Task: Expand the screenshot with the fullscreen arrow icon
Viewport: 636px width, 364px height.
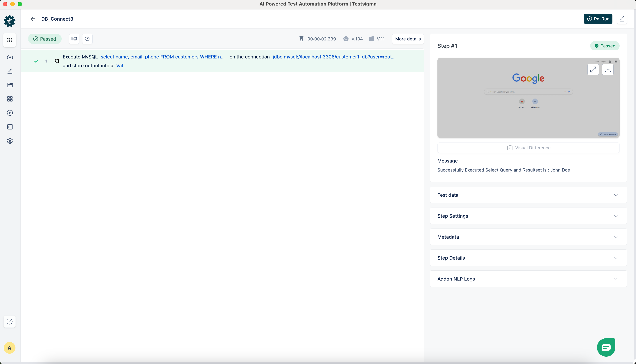Action: [x=593, y=69]
